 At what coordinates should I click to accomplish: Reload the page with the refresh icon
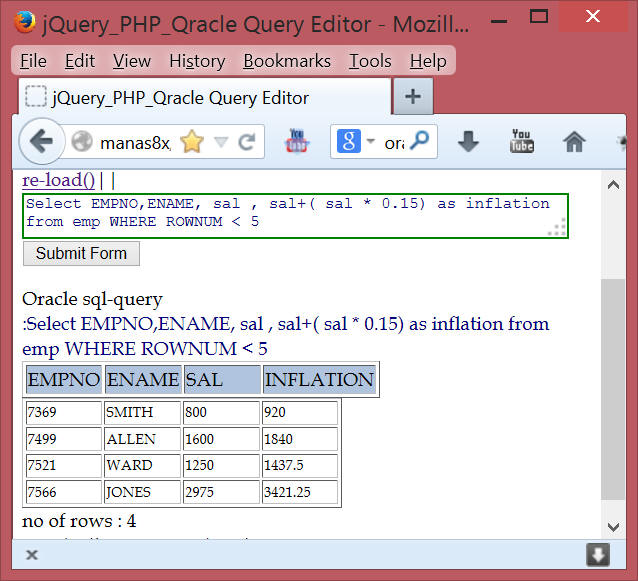(x=247, y=142)
